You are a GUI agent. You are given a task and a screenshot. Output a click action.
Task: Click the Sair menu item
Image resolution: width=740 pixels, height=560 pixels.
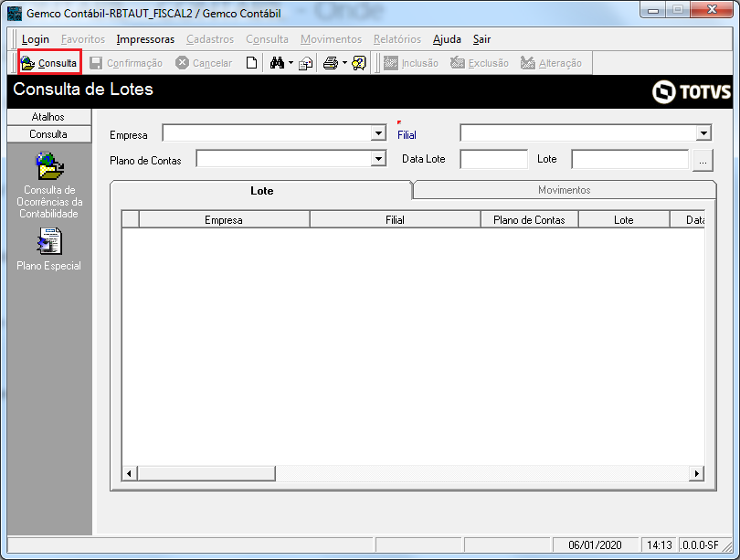(481, 39)
